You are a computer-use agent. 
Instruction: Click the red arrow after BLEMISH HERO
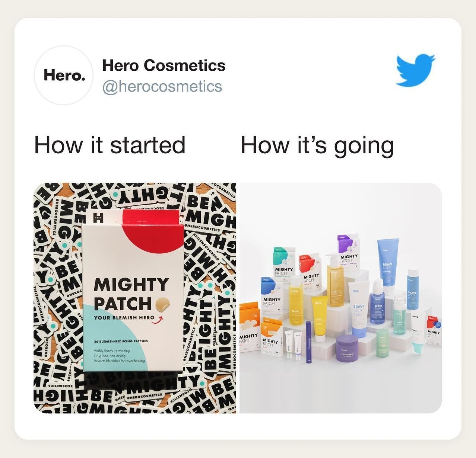[x=160, y=318]
